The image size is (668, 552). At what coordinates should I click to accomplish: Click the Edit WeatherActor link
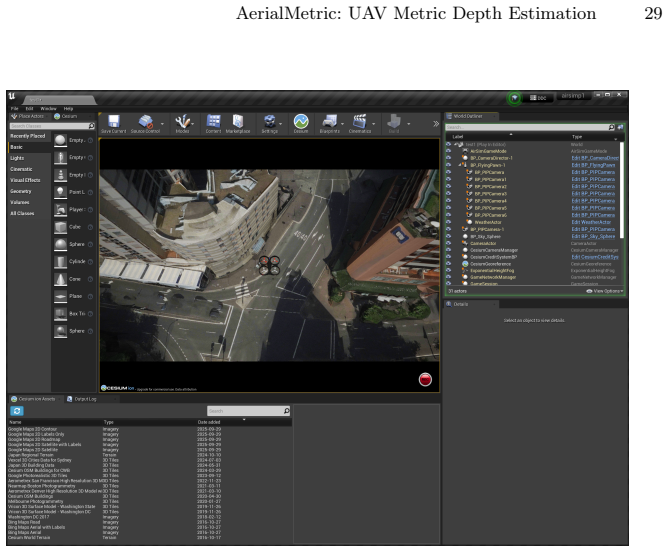click(591, 222)
